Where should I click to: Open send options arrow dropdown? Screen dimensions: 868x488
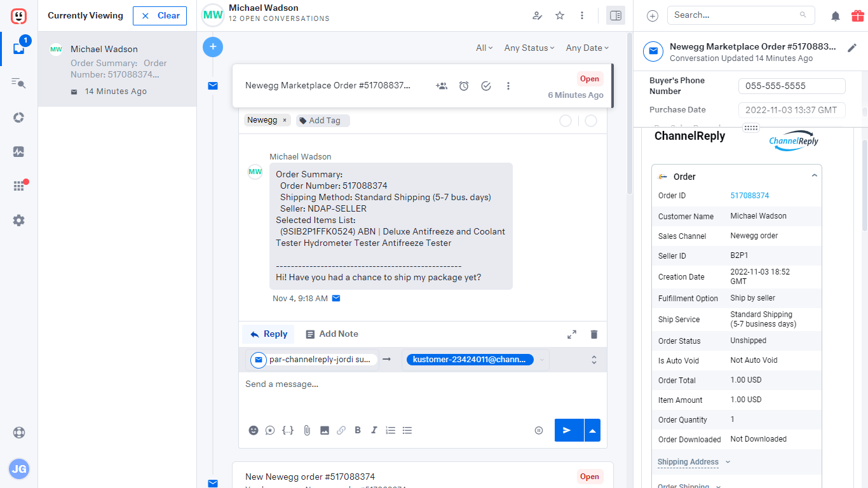pyautogui.click(x=592, y=430)
